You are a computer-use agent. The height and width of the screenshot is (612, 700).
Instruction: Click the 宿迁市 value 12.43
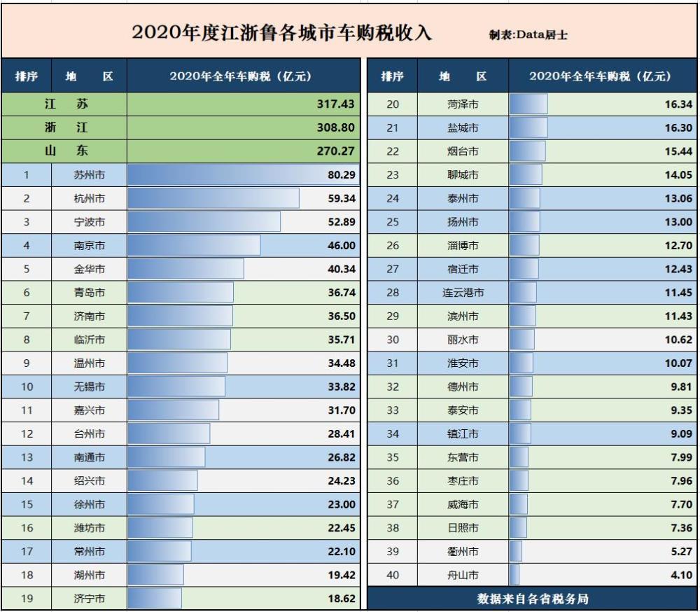[x=678, y=269]
